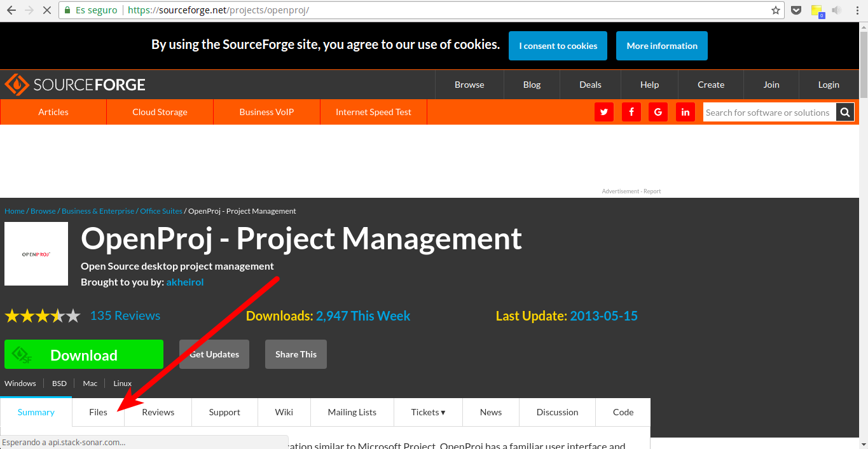Click the Facebook icon in the orange bar
The width and height of the screenshot is (868, 449).
pos(631,112)
